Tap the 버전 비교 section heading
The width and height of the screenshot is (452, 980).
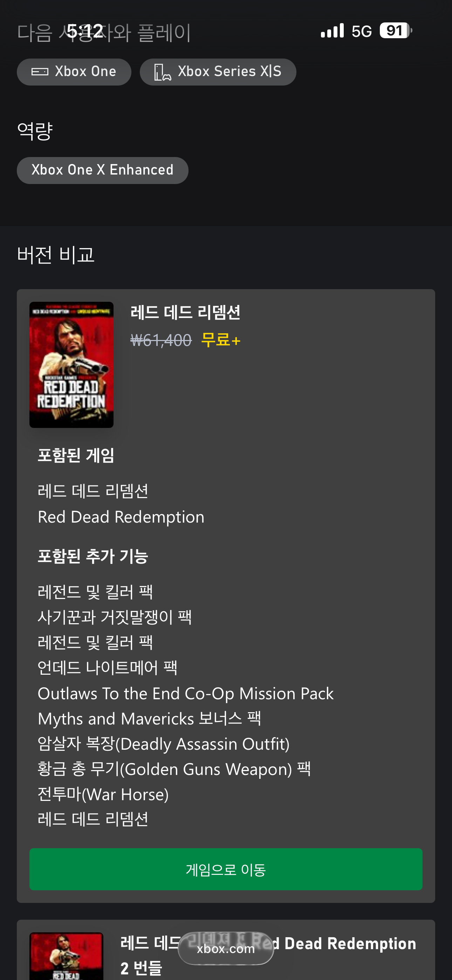(x=56, y=254)
